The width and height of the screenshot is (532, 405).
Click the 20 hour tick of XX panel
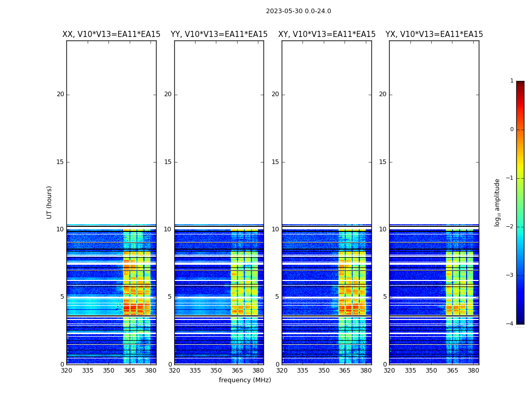pyautogui.click(x=60, y=94)
